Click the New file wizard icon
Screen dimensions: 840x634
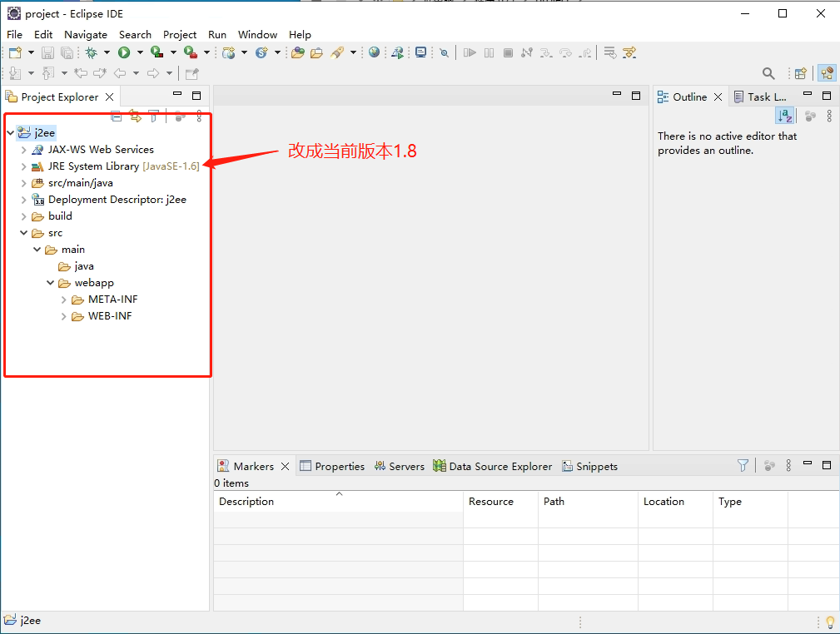click(16, 52)
